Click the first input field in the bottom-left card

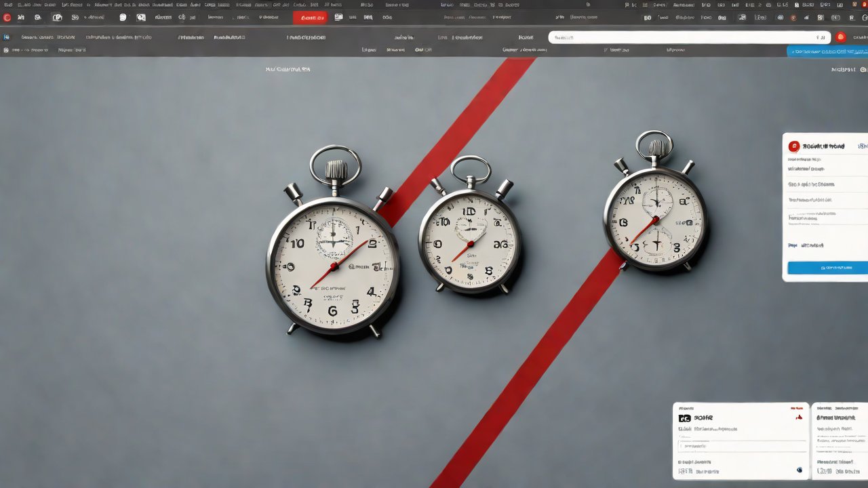click(x=743, y=446)
